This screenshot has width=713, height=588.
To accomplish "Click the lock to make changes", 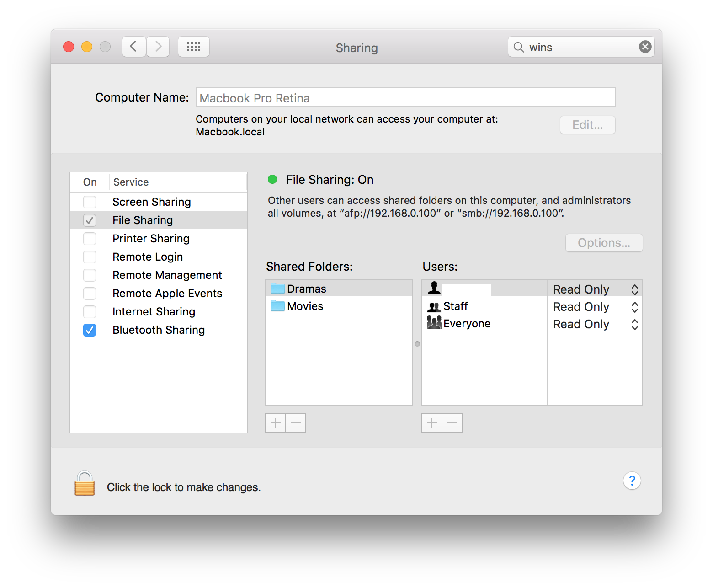I will coord(85,484).
